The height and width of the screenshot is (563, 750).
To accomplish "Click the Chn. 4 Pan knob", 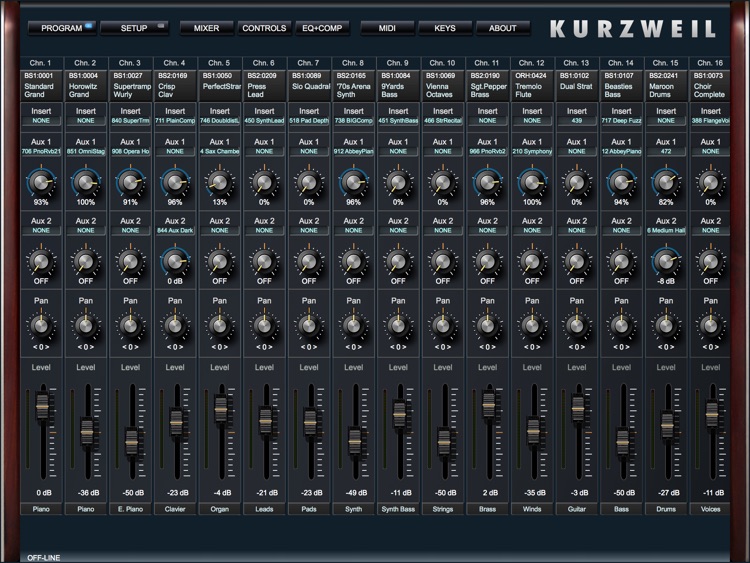I will 175,325.
